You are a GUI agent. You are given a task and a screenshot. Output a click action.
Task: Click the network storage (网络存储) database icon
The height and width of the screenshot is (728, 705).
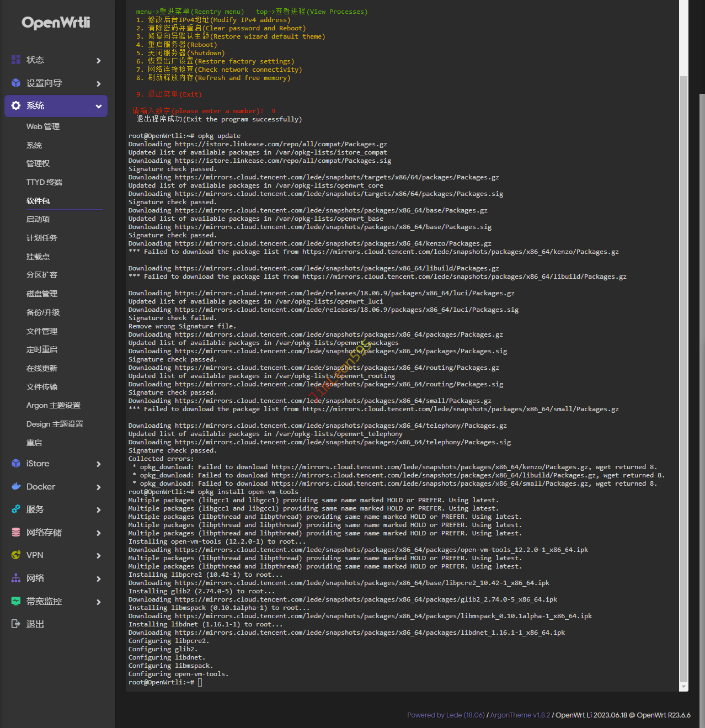(16, 532)
